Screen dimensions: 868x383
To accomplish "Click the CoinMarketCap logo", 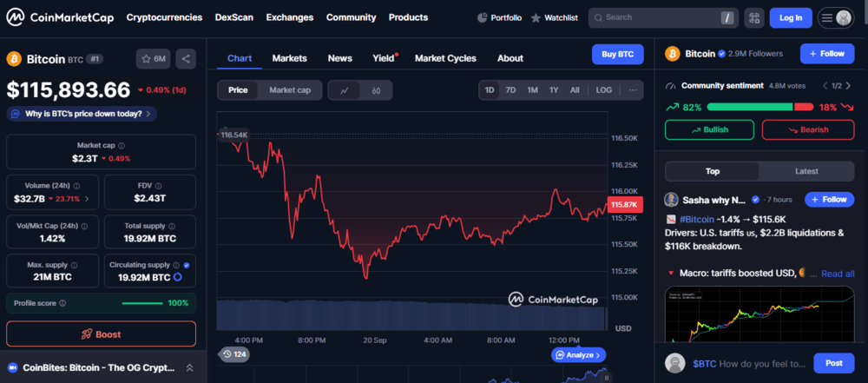I will coord(61,17).
